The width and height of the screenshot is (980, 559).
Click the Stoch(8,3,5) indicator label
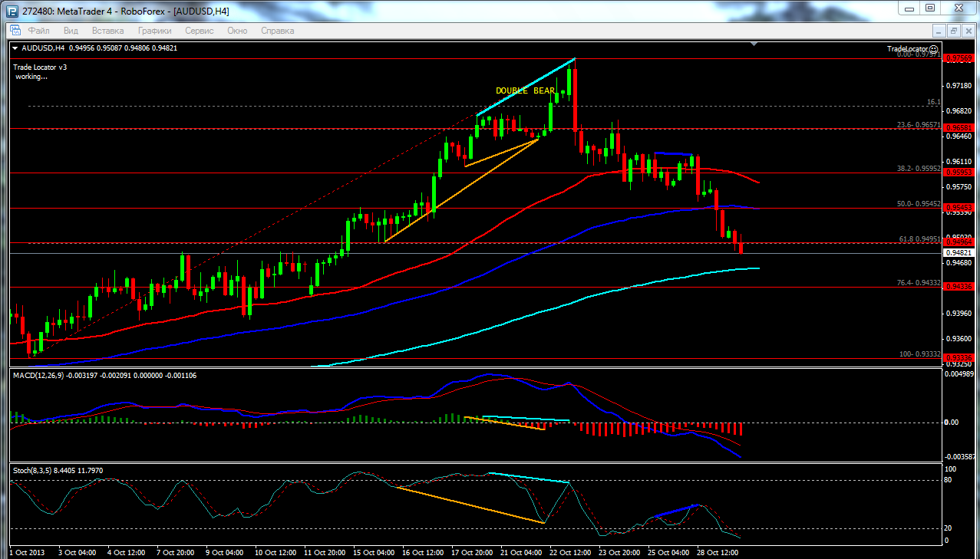click(33, 469)
